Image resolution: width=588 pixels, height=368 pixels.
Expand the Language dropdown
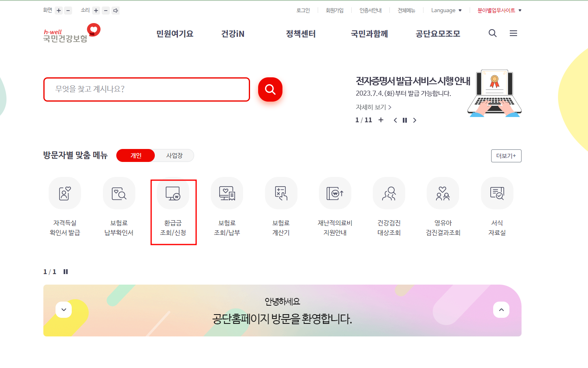(446, 11)
